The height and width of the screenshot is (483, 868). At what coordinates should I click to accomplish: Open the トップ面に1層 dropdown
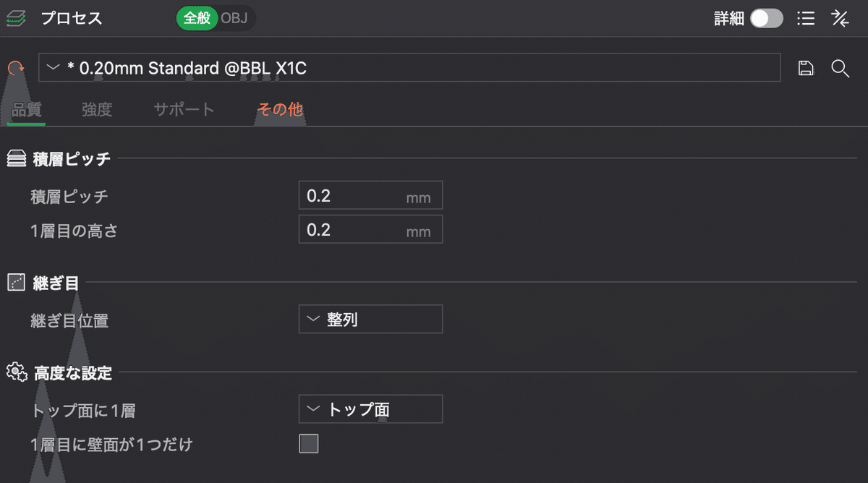pyautogui.click(x=370, y=409)
